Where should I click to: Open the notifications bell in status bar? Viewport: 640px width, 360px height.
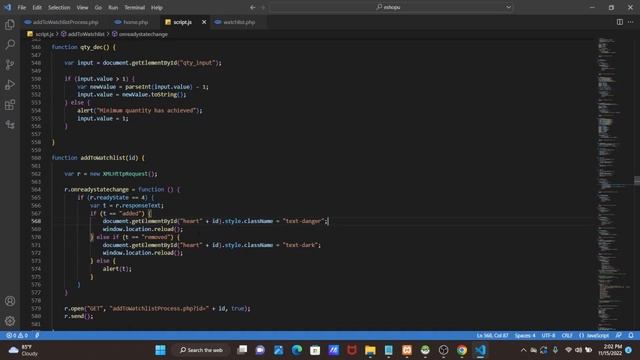tap(631, 335)
